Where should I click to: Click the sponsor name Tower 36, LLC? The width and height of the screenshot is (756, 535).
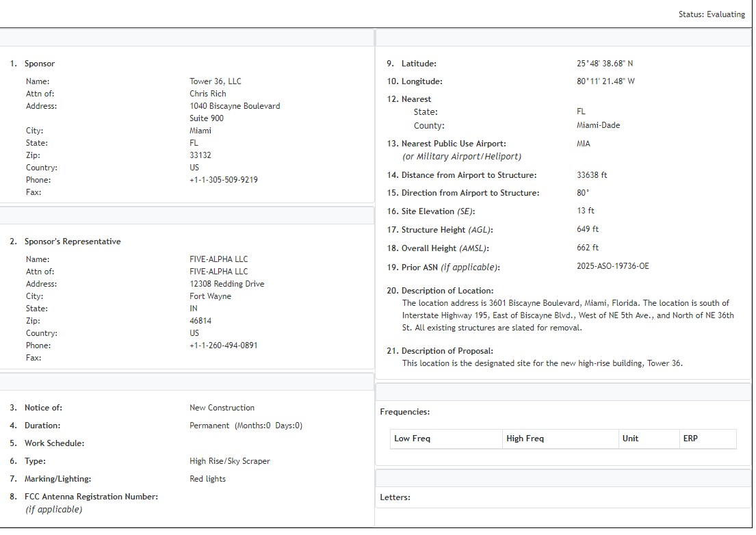point(215,81)
